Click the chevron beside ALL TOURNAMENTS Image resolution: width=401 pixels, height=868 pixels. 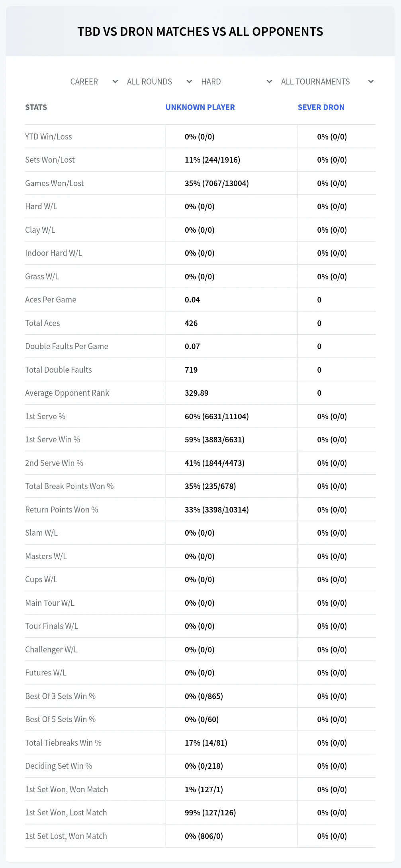(371, 82)
